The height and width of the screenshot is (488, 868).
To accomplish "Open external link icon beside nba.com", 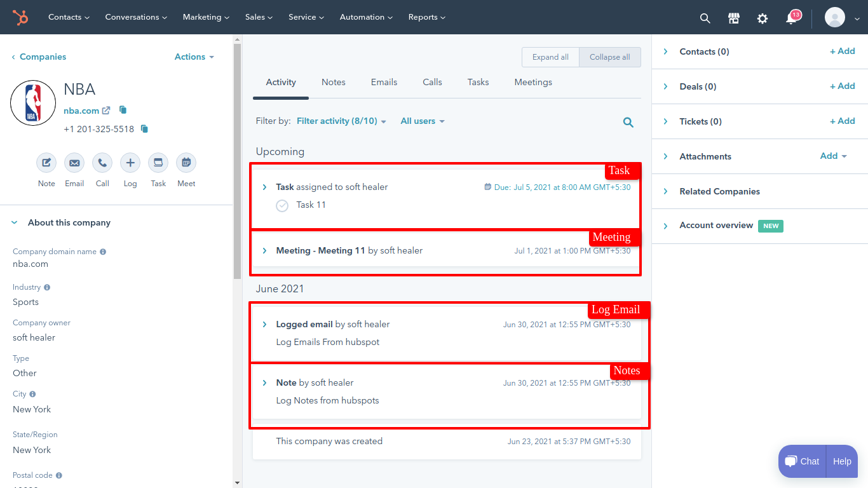I will click(x=106, y=111).
